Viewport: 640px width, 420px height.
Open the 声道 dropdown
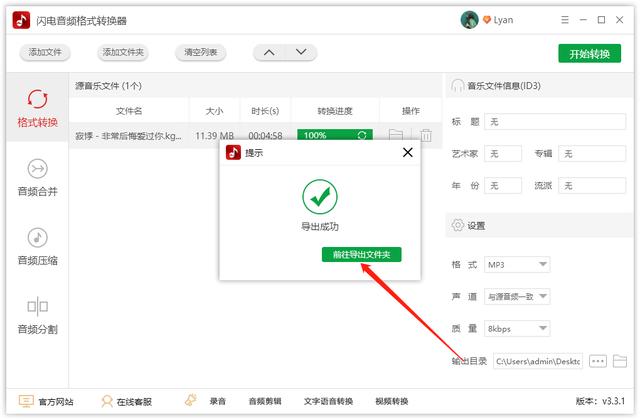pos(517,296)
